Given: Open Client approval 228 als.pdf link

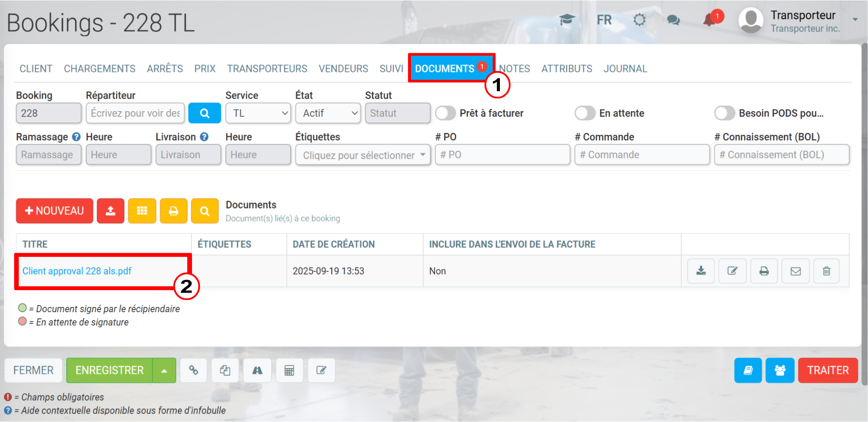Looking at the screenshot, I should pos(77,271).
